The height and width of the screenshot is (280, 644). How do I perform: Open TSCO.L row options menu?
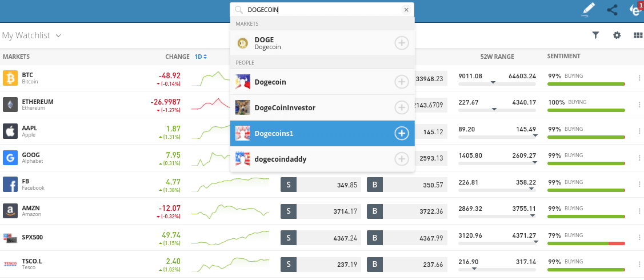(x=639, y=263)
